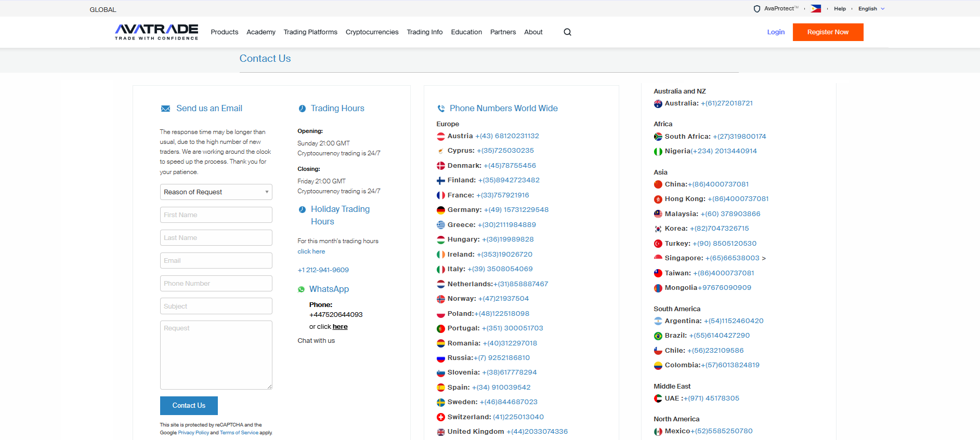Focus the Phone Number field

coord(216,284)
